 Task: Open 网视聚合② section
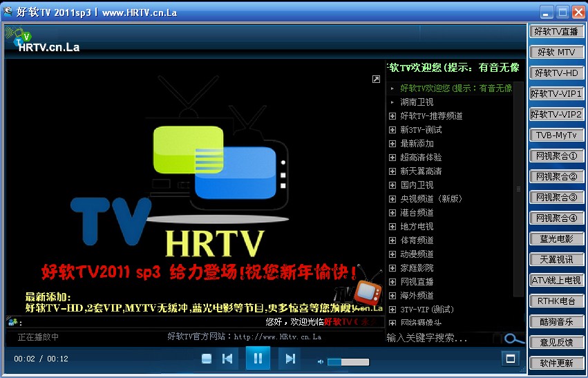coord(556,176)
